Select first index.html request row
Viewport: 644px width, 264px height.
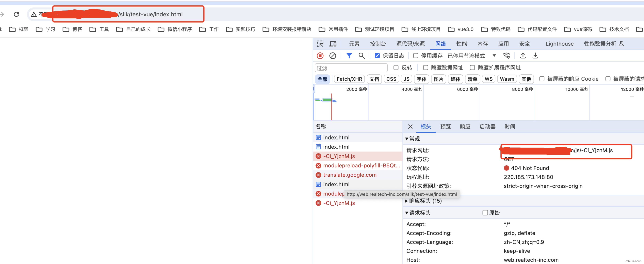pyautogui.click(x=358, y=137)
